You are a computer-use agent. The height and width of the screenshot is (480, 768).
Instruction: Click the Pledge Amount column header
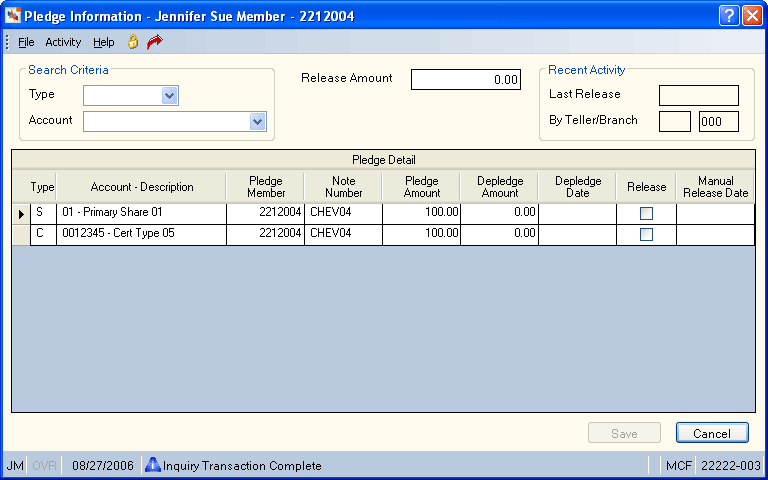[x=421, y=187]
